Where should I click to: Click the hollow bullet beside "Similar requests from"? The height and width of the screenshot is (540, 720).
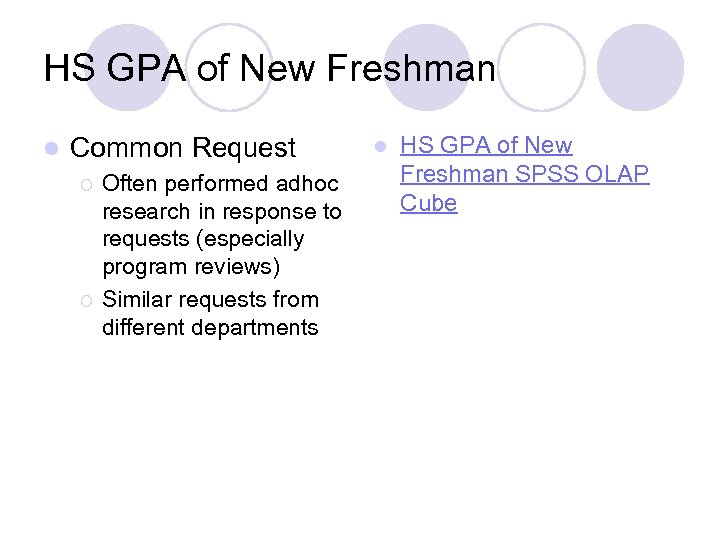[x=88, y=300]
